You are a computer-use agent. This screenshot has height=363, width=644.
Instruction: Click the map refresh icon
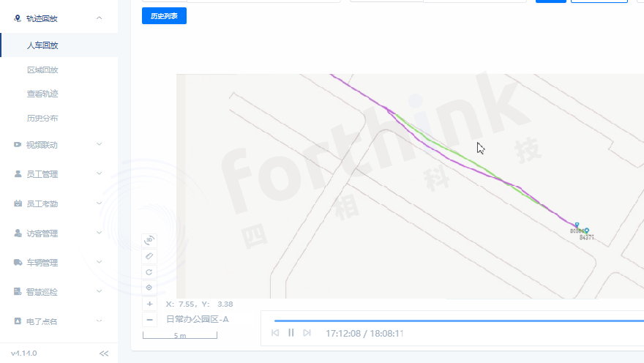click(x=149, y=272)
